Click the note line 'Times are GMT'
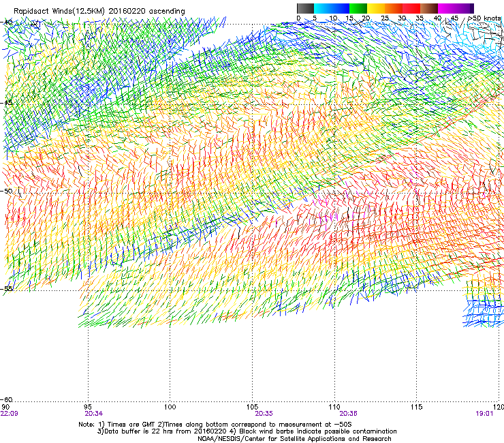The height and width of the screenshot is (443, 504). 215,425
